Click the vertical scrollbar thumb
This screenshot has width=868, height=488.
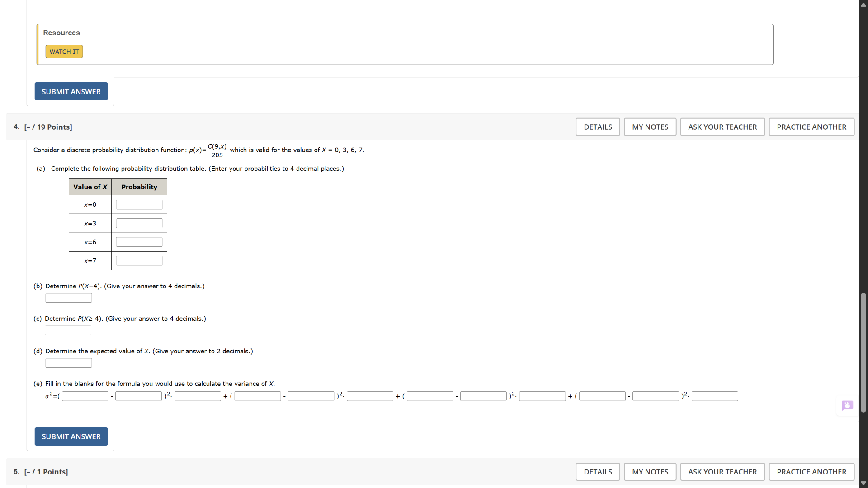(863, 352)
